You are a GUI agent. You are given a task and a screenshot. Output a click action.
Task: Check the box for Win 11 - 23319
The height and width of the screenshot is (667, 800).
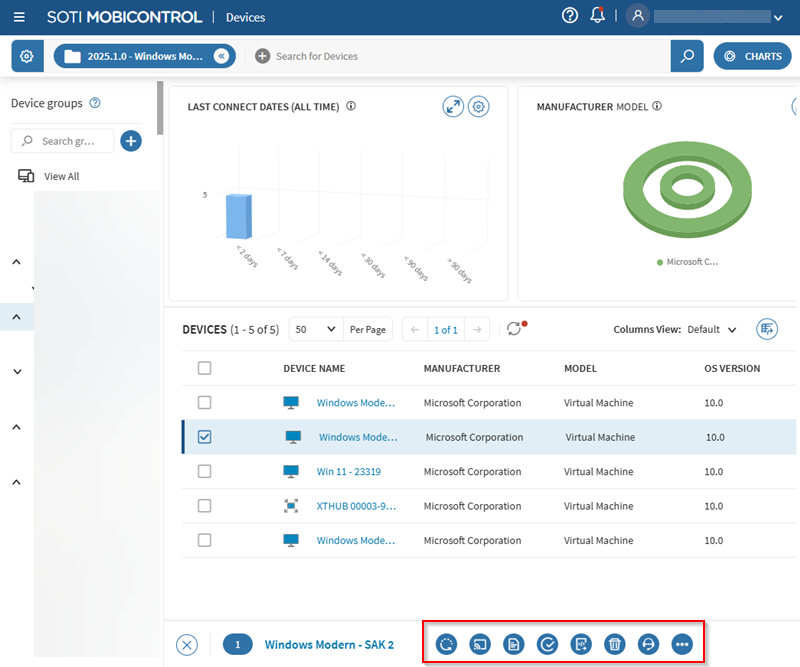(x=204, y=471)
